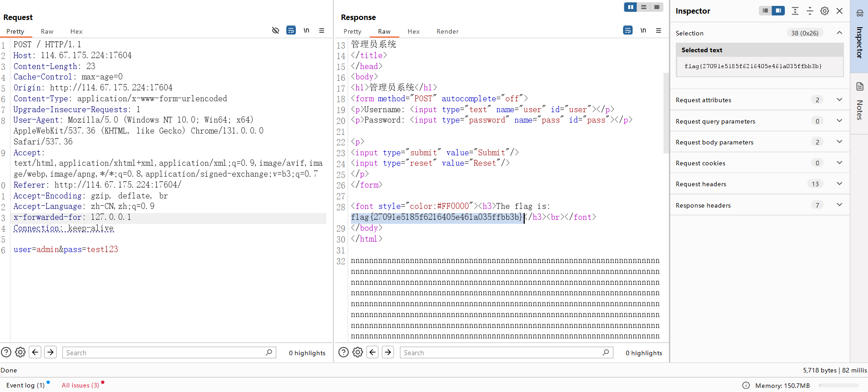This screenshot has height=392, width=868.
Task: Open All issues link in status bar
Action: pos(80,385)
